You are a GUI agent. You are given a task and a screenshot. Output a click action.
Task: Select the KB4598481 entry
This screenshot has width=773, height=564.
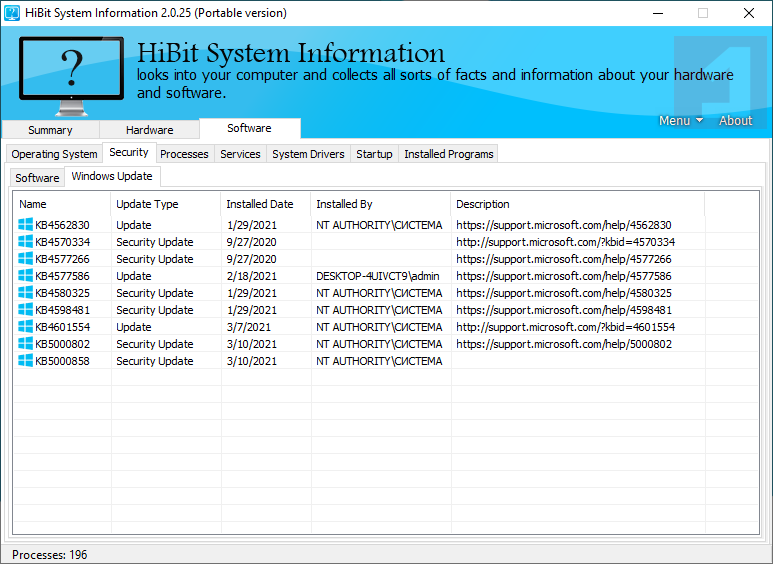click(62, 310)
